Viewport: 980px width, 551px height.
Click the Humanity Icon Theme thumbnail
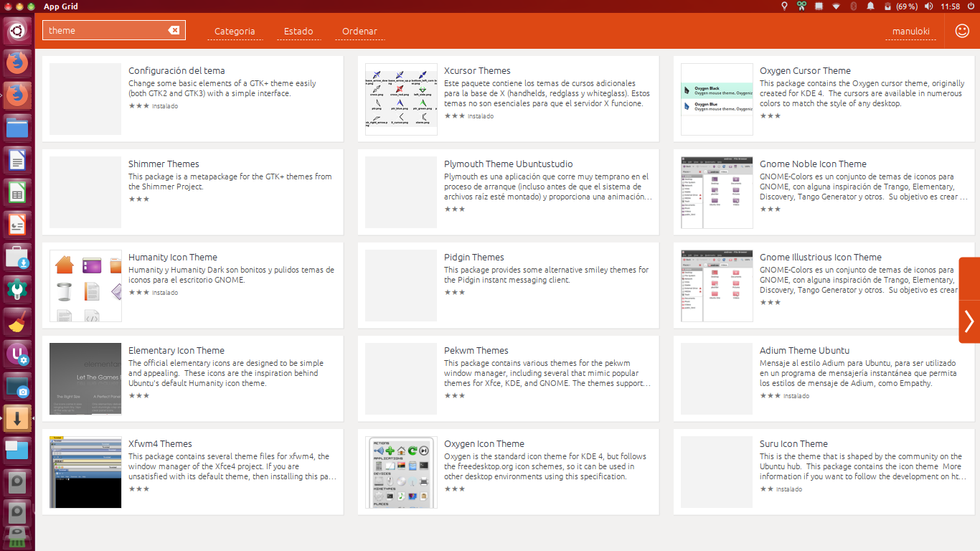(x=85, y=286)
